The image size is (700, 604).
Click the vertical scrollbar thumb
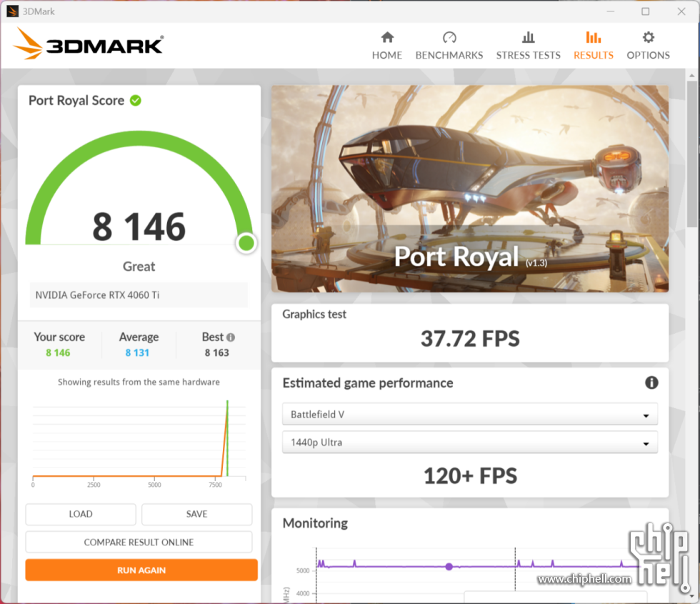point(691,154)
